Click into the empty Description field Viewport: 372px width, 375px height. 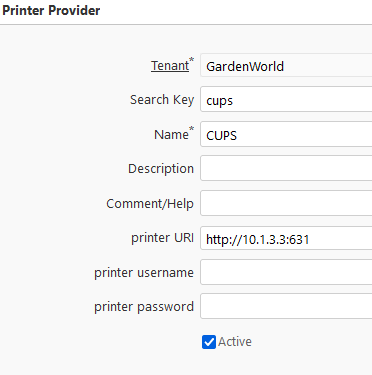(286, 168)
